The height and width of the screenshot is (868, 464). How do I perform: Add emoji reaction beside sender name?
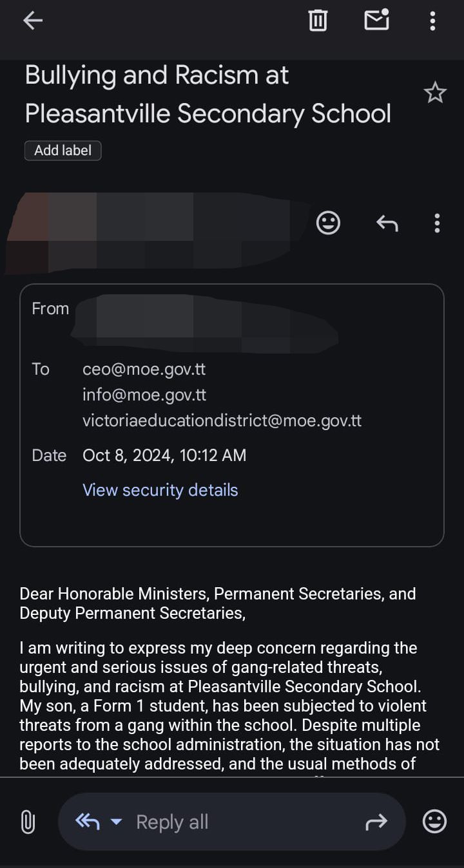click(x=328, y=223)
